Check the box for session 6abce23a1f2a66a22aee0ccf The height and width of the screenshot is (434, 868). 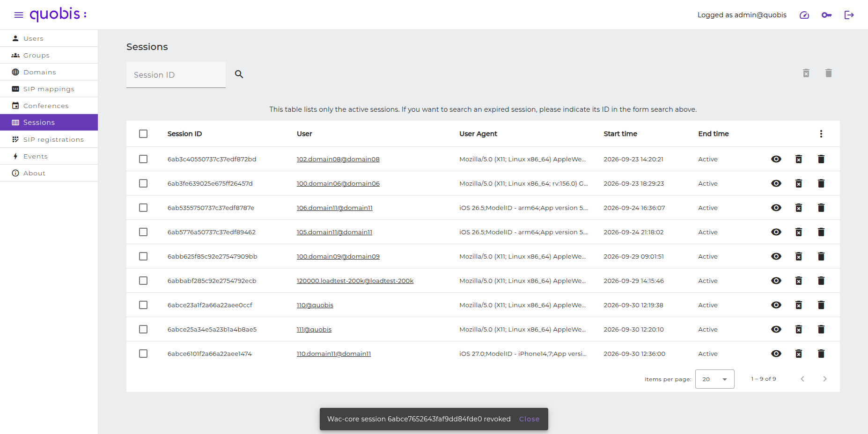[x=143, y=305]
